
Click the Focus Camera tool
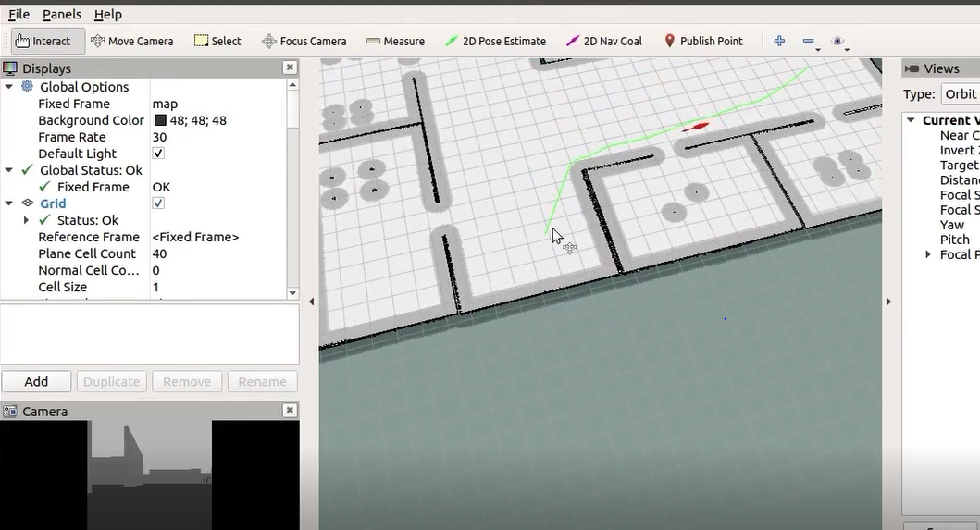(304, 42)
